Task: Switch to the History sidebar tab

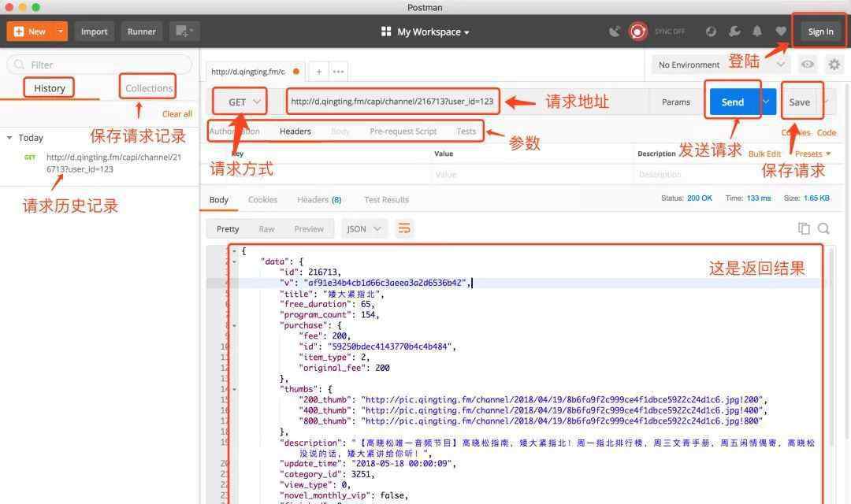Action: coord(50,88)
